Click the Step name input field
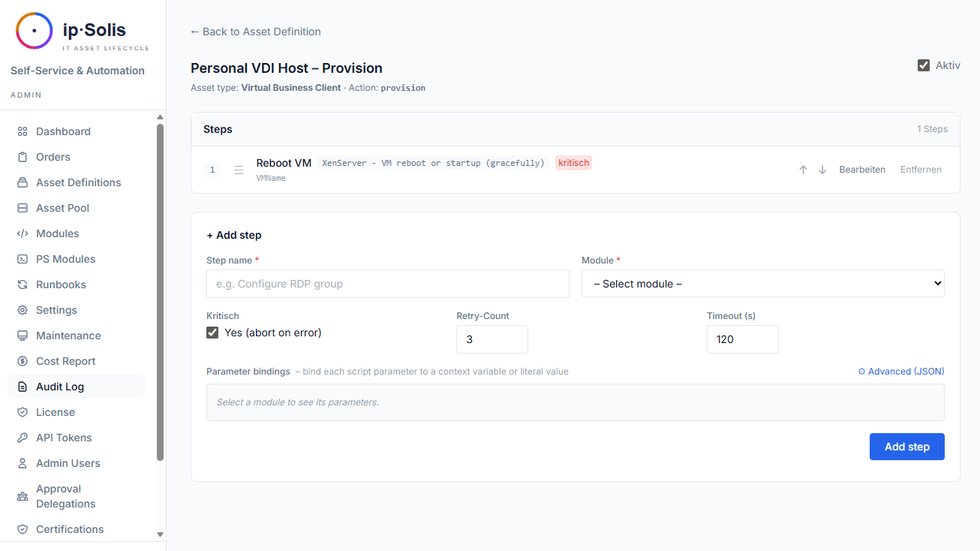 [388, 284]
